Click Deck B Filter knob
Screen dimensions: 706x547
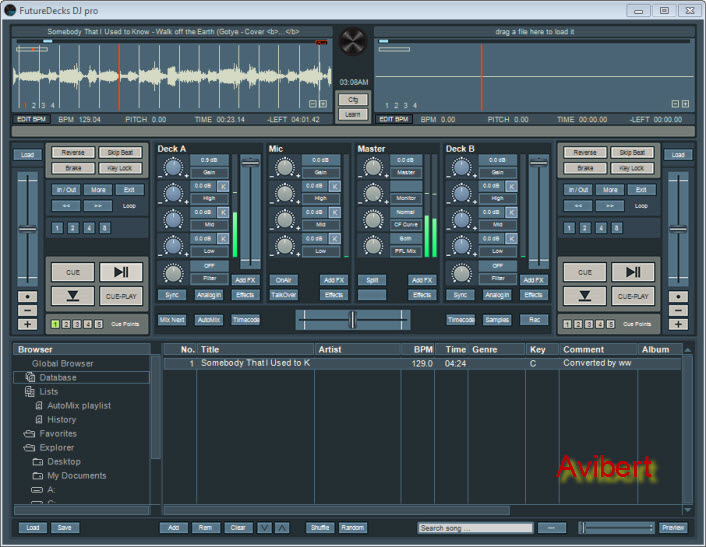[x=461, y=273]
